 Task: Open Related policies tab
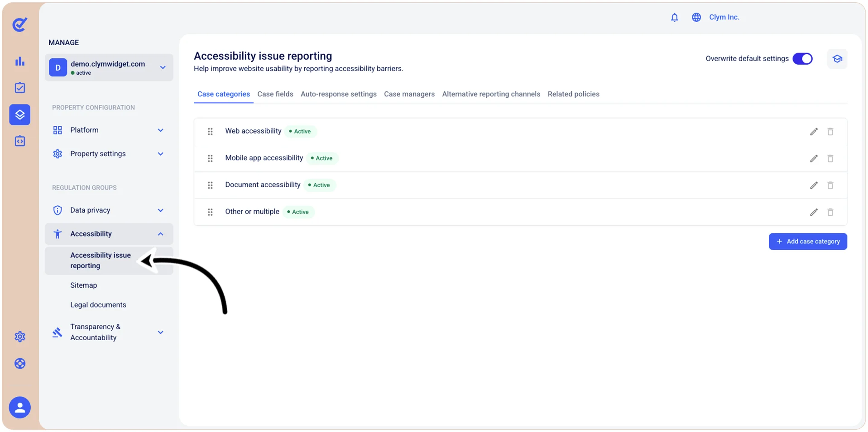574,94
